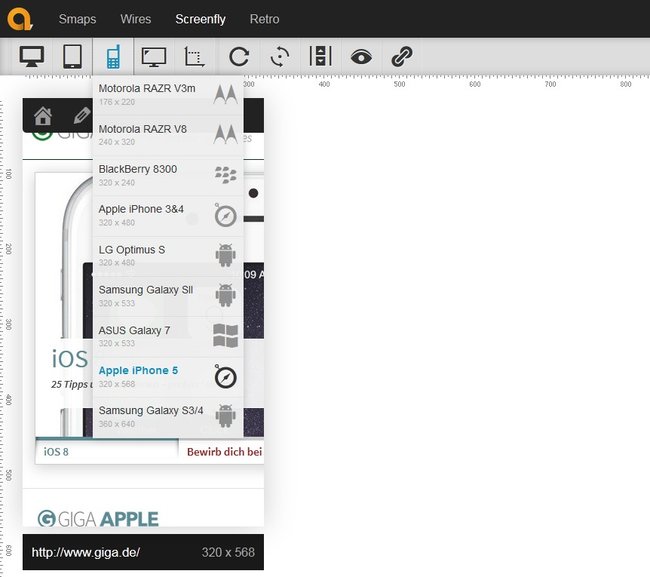Screen dimensions: 650x577
Task: Toggle the eye proxy server icon
Action: (361, 57)
